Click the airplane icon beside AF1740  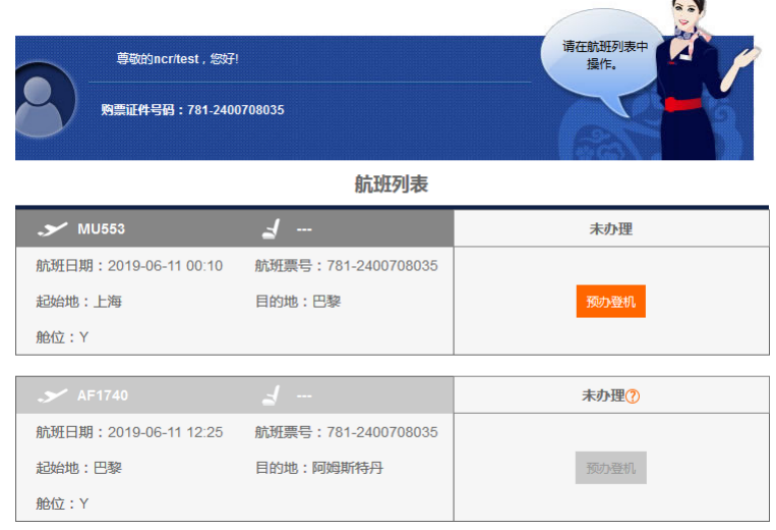pyautogui.click(x=52, y=396)
